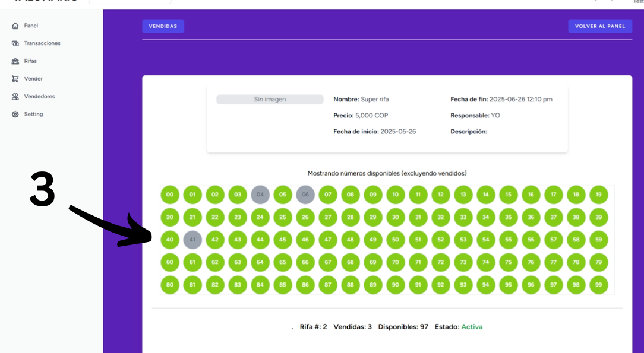This screenshot has width=644, height=353.
Task: Click the Setting gear icon
Action: coord(15,114)
